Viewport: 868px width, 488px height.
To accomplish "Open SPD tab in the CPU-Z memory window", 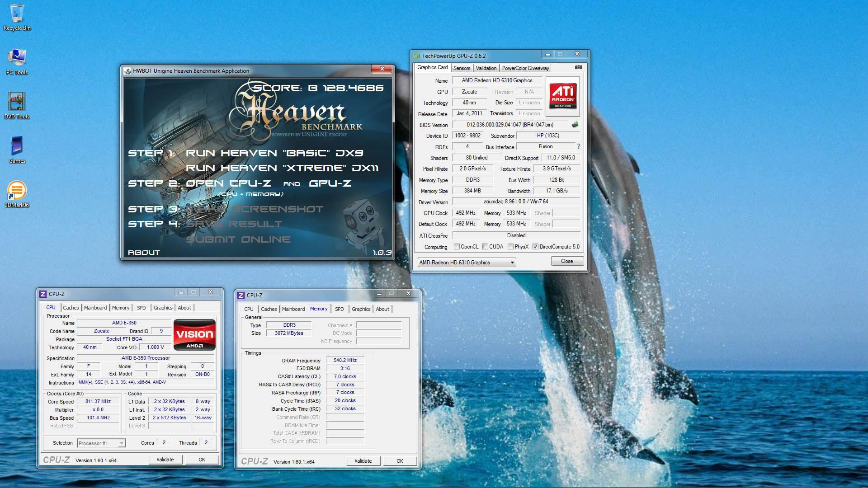I will 340,309.
